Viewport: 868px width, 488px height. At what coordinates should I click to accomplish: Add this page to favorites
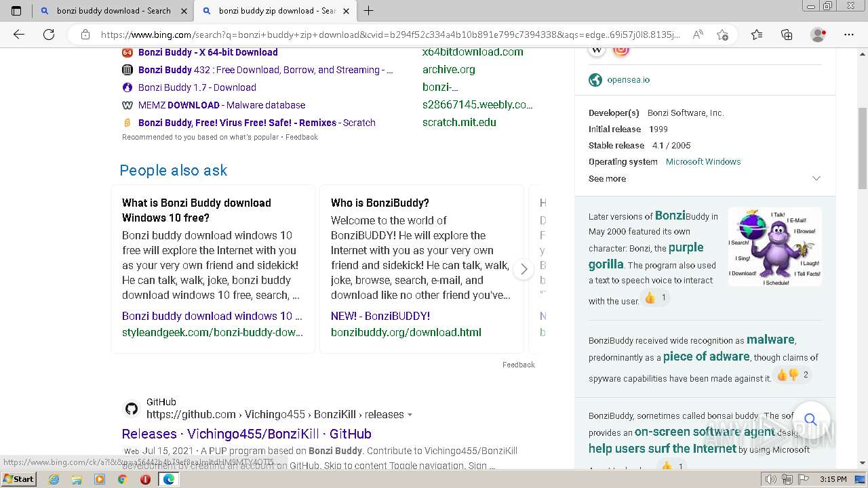click(722, 35)
